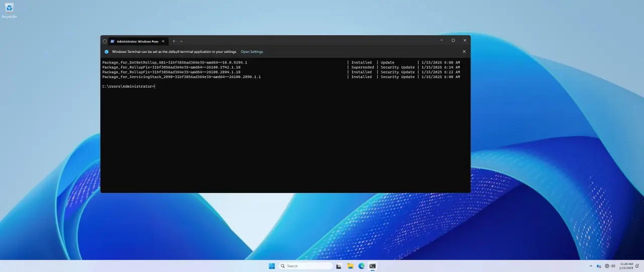Click the Package_for_ServicingStack_2890 line
The image size is (644, 272).
click(182, 77)
